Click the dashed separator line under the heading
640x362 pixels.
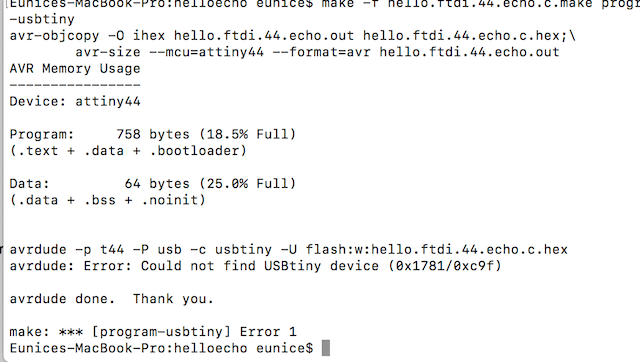click(75, 85)
